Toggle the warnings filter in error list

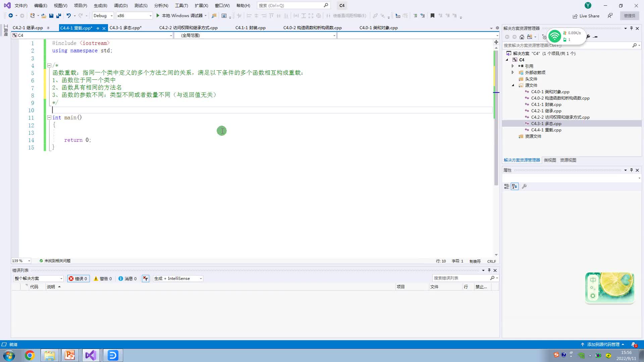[102, 278]
